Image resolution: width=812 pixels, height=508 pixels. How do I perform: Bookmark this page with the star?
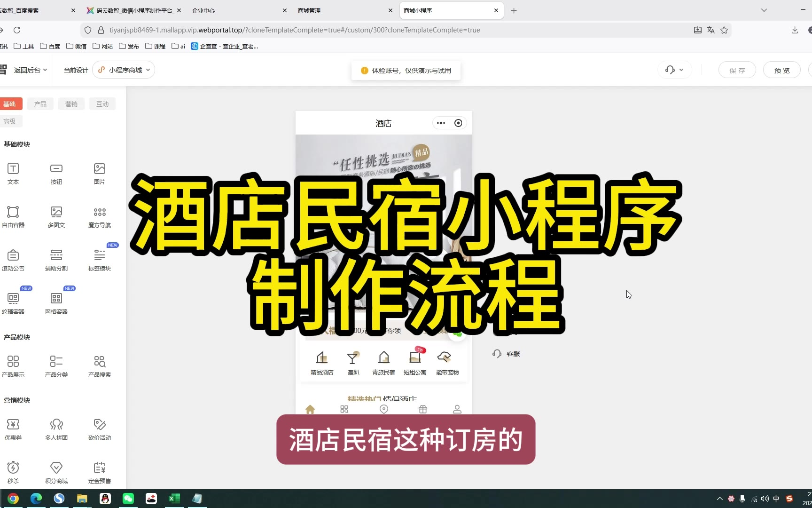(x=724, y=30)
